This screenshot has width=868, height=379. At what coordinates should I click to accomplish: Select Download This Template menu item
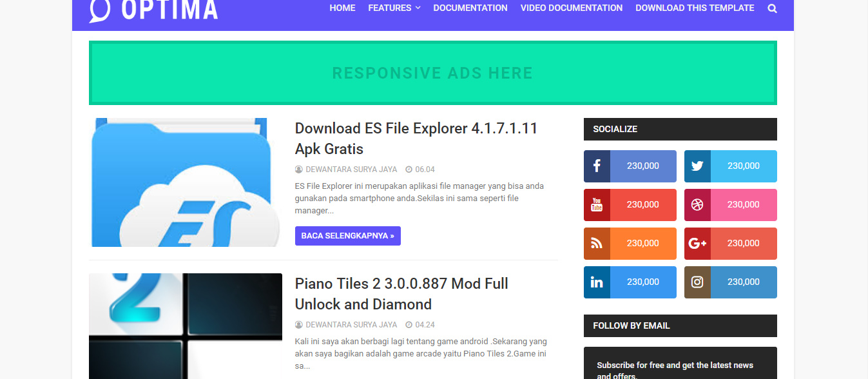coord(695,8)
